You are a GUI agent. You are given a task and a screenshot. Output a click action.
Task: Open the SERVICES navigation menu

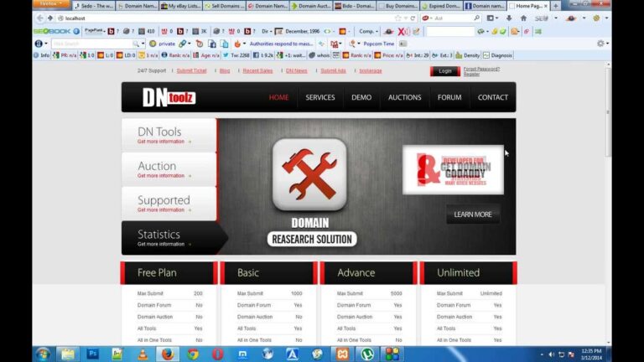click(319, 97)
